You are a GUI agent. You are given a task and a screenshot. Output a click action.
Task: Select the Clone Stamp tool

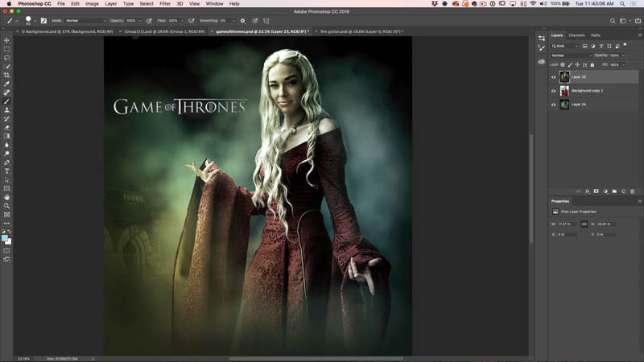pos(6,110)
